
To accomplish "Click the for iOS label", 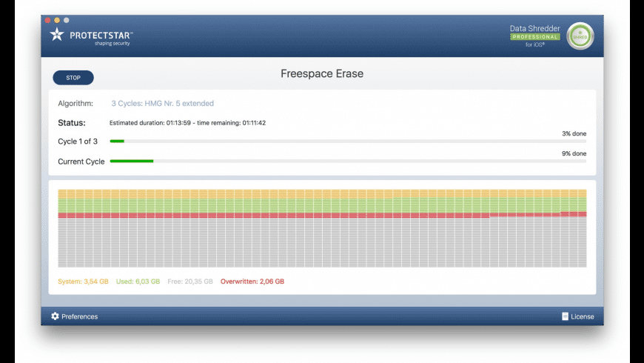I will tap(534, 44).
